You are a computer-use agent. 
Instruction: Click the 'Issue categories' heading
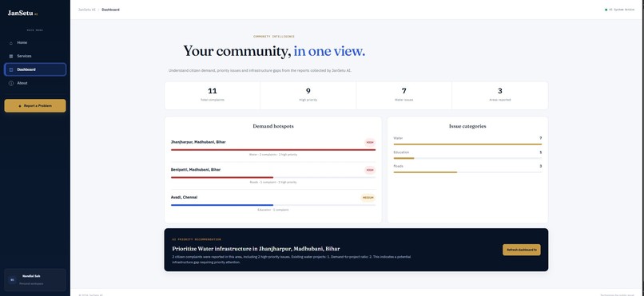467,126
